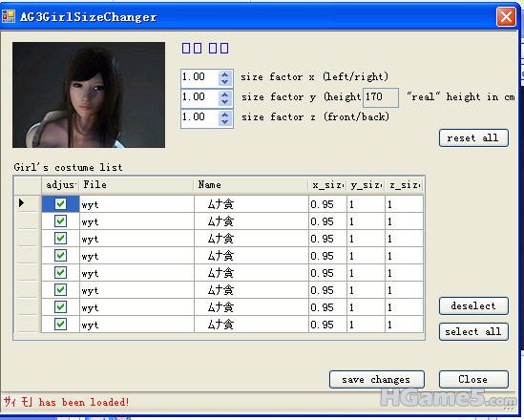Increase size factor y with up arrow
Screen dimensions: 524x420
point(224,94)
